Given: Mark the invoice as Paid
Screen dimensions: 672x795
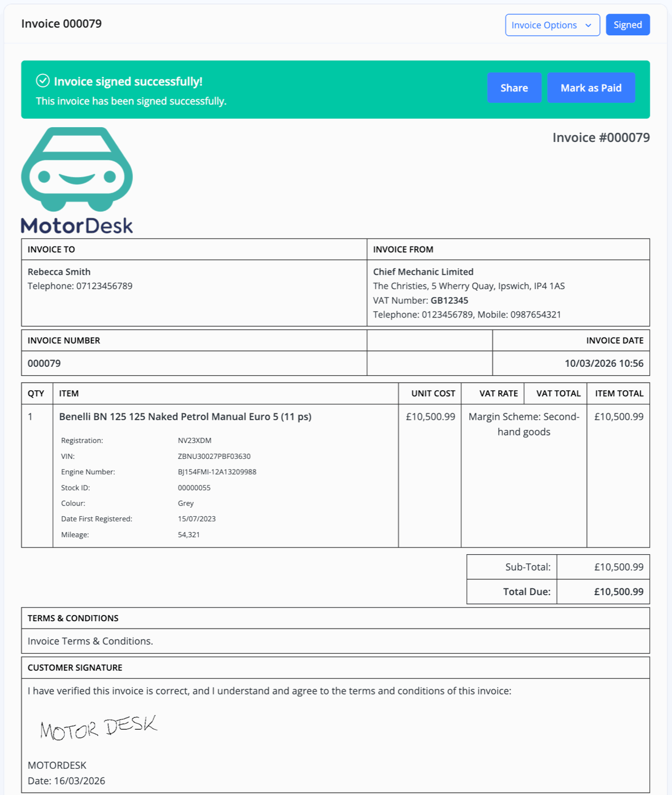Looking at the screenshot, I should (590, 88).
